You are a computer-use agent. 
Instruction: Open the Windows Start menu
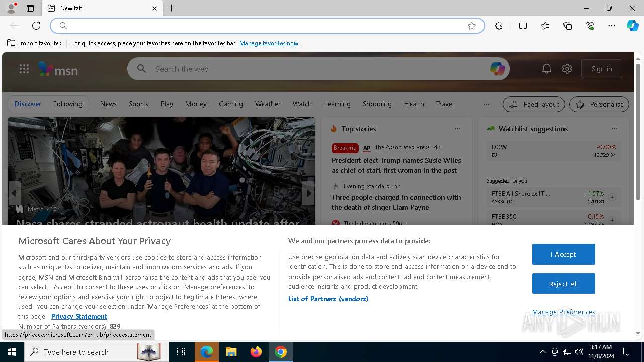coord(12,352)
